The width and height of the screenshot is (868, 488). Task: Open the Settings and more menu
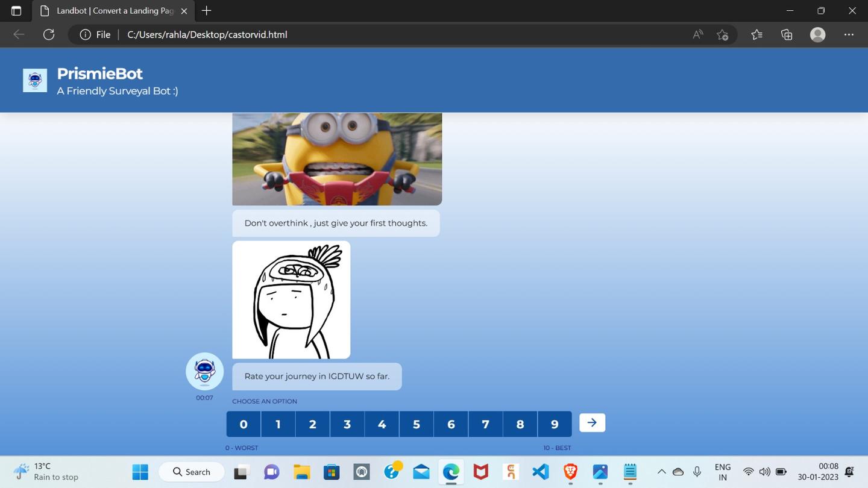click(x=849, y=34)
